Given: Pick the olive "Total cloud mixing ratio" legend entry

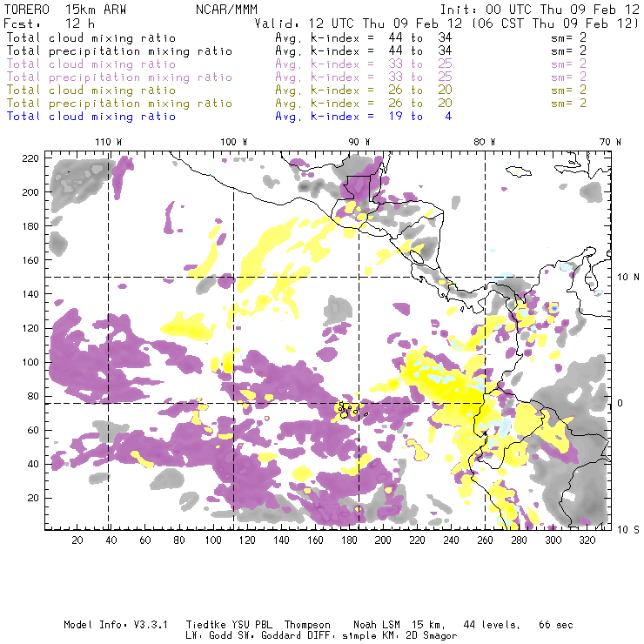Looking at the screenshot, I should (x=91, y=91).
